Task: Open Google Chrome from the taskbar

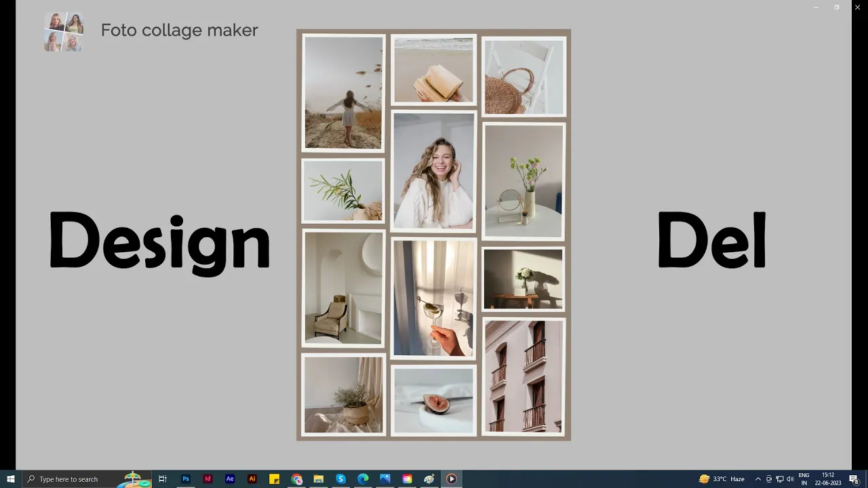Action: click(296, 479)
